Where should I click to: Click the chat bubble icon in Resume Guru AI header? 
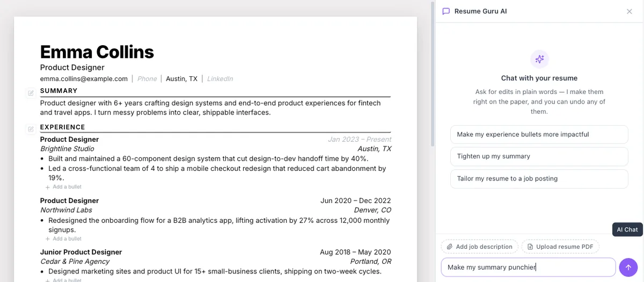446,11
